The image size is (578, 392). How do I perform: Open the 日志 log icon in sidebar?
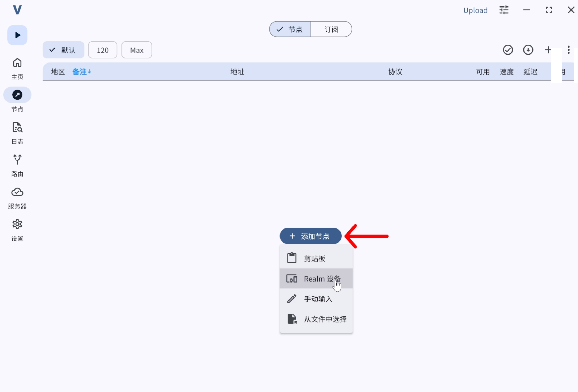pos(17,127)
